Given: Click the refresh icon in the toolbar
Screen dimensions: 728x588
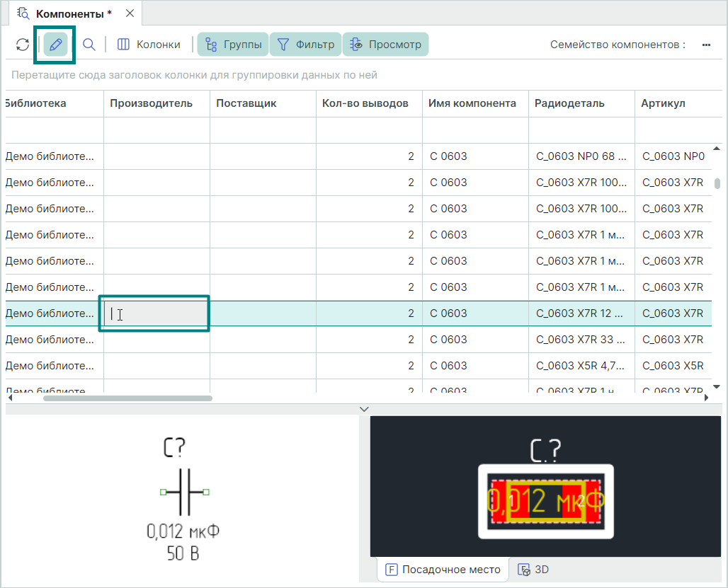Looking at the screenshot, I should pyautogui.click(x=23, y=45).
